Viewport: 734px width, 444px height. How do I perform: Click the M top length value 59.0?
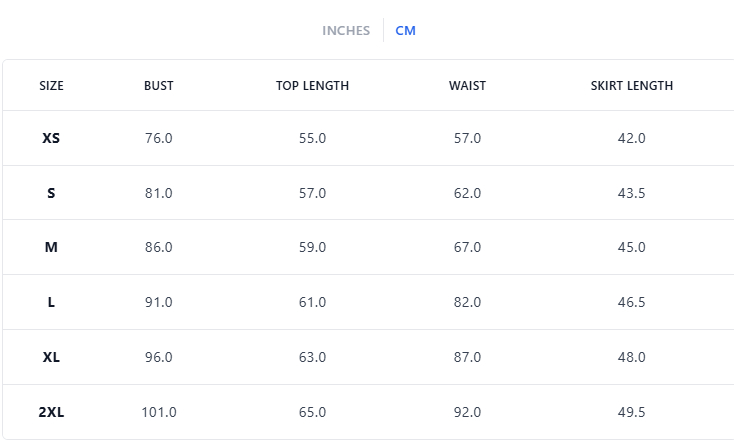(x=312, y=247)
